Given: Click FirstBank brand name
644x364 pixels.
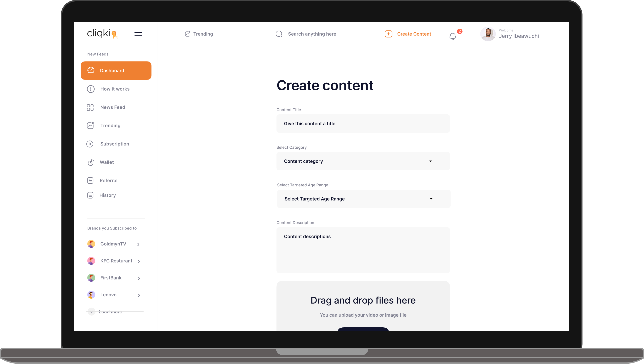Looking at the screenshot, I should point(111,278).
